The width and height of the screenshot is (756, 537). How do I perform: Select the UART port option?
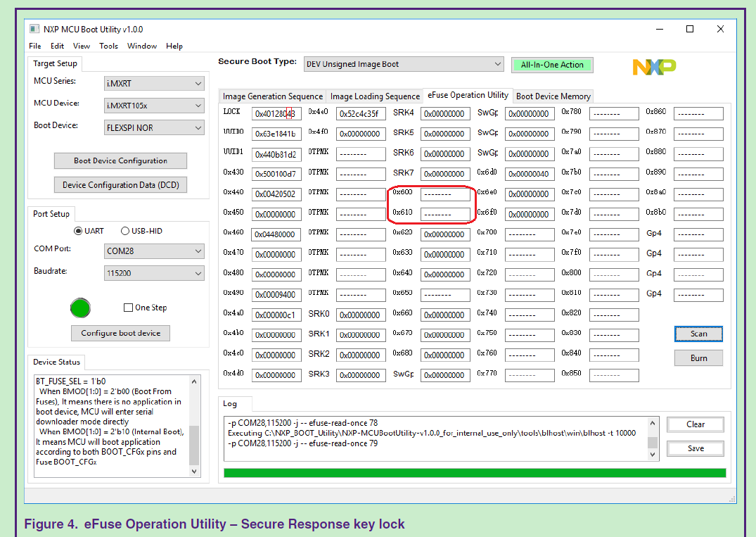click(x=79, y=230)
